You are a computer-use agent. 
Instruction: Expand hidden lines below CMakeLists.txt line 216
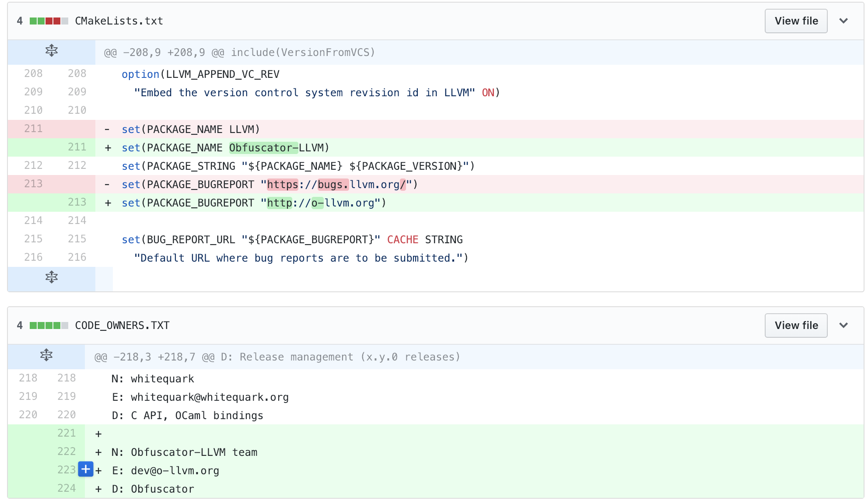(x=52, y=277)
